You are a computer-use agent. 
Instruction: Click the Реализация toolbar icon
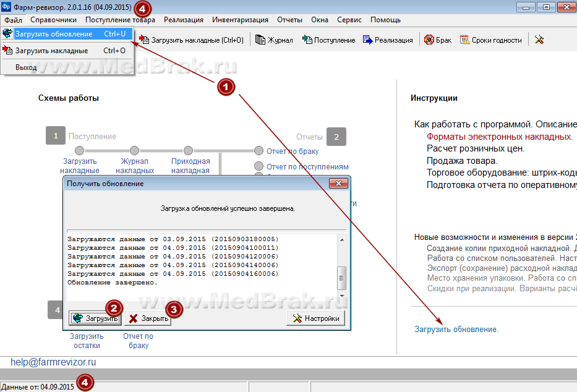point(367,40)
